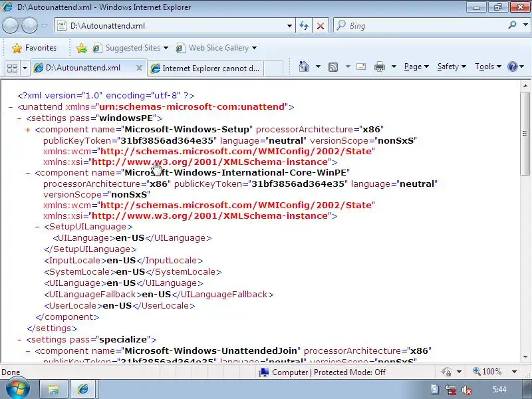The width and height of the screenshot is (532, 399).
Task: Click the Action Center tray icon
Action: [434, 390]
